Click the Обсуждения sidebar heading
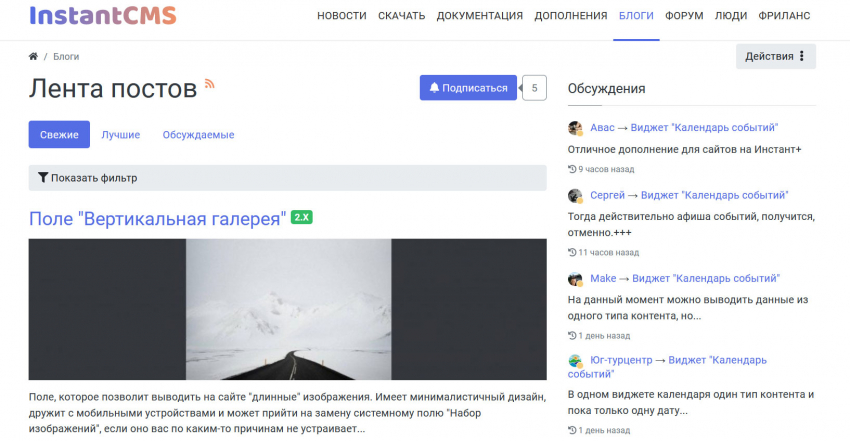This screenshot has width=850, height=441. tap(607, 89)
